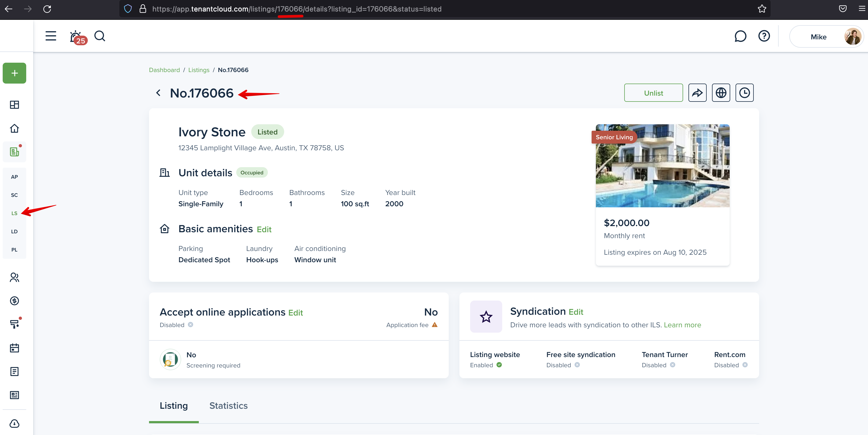The width and height of the screenshot is (868, 435).
Task: Open the Dashboard grid icon in sidebar
Action: click(14, 105)
